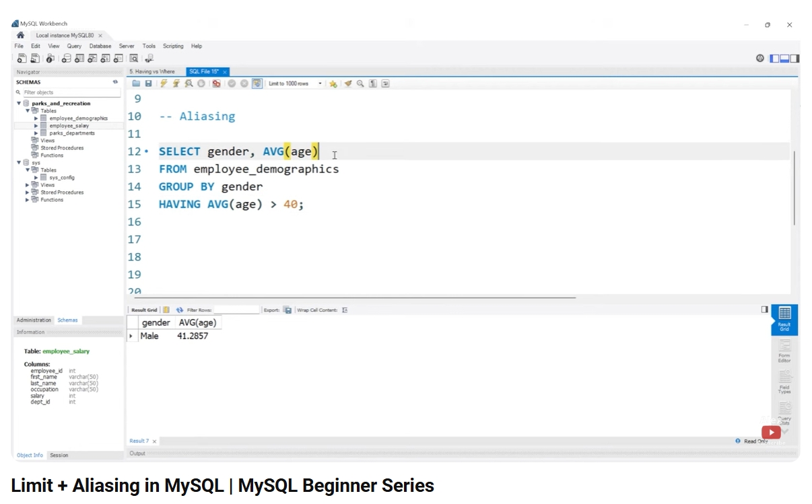Toggle Wrap Cell Content icon
Image resolution: width=812 pixels, height=504 pixels.
345,310
